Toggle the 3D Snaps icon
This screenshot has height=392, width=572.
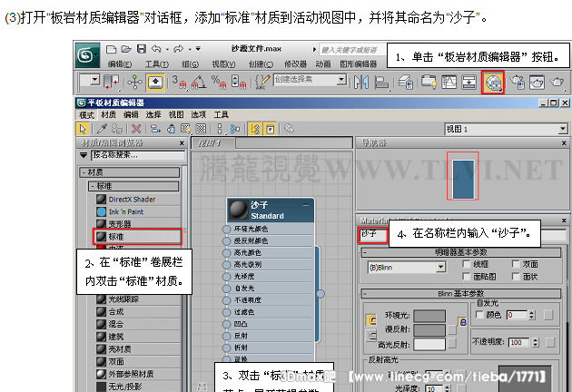click(x=179, y=82)
